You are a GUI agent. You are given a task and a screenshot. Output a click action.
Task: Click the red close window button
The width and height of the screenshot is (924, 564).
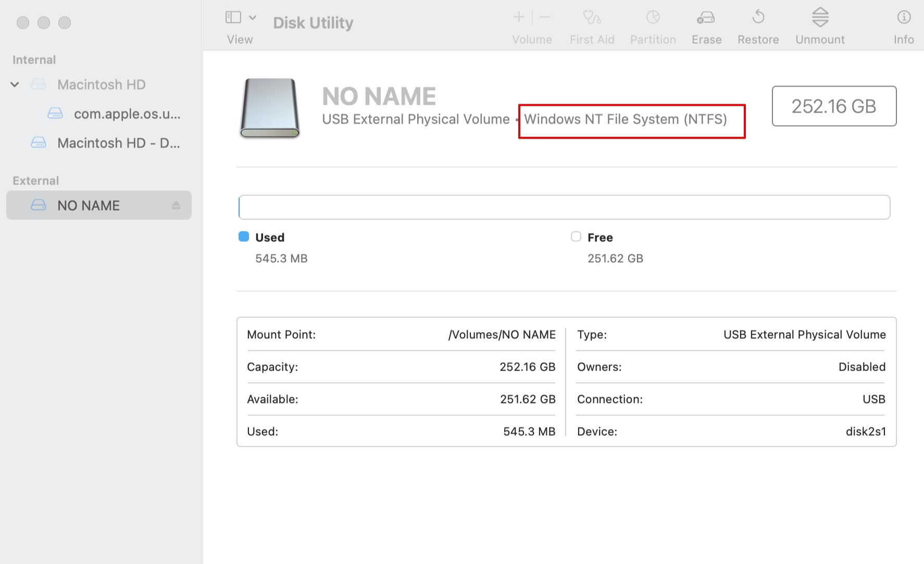pos(23,22)
